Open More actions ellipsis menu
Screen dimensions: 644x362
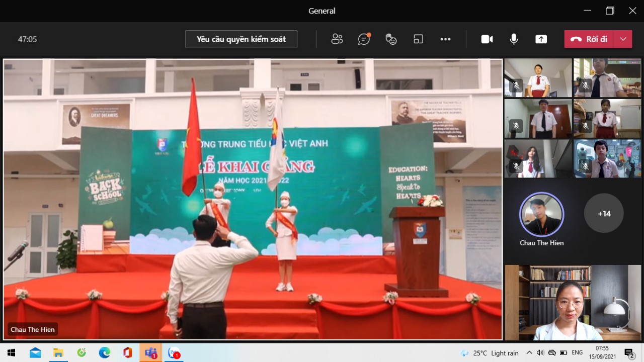point(445,39)
